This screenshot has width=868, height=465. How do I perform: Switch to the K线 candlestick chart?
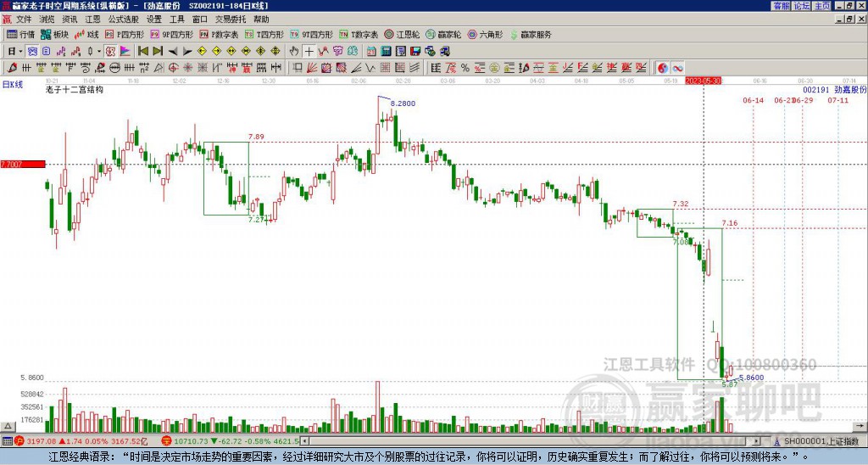[x=87, y=34]
